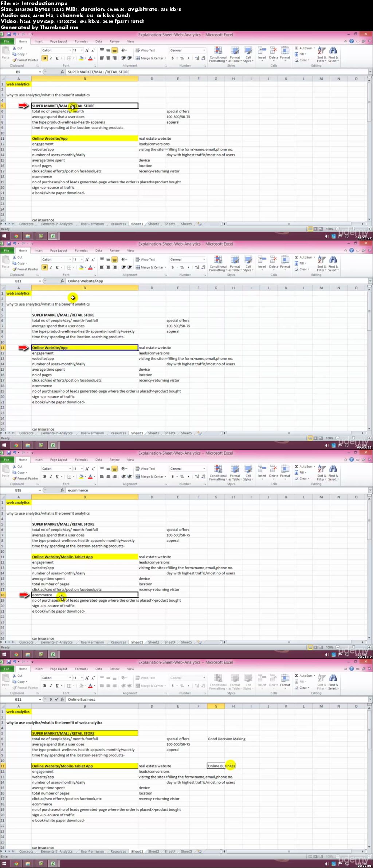Screen dimensions: 373x868
Task: Open the Name Box dropdown arrow beside G11
Action: tap(40, 700)
